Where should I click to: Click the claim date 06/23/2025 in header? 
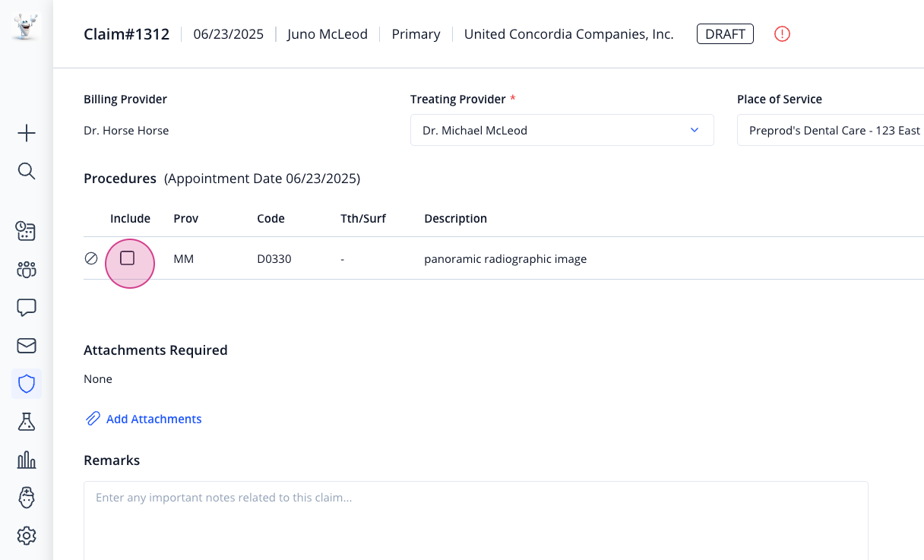[229, 34]
